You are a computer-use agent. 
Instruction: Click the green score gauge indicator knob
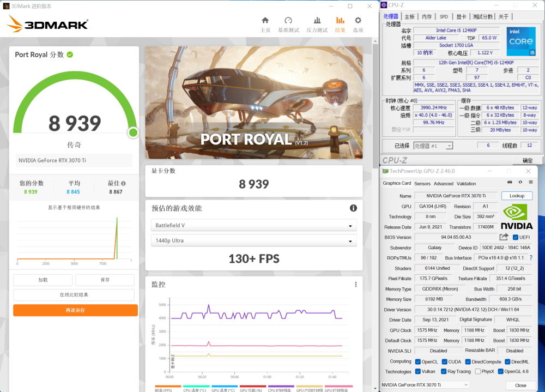(133, 132)
